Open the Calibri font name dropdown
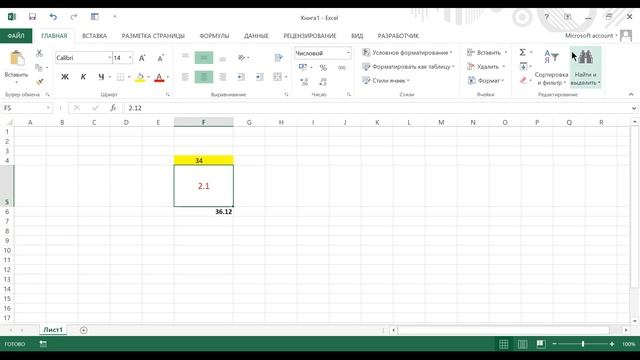 (109, 58)
